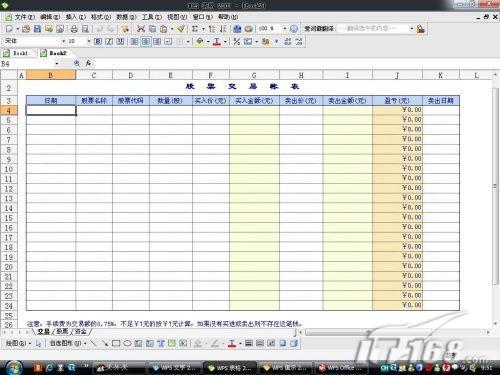This screenshot has width=500, height=375.
Task: Click the Print icon
Action: coord(74,29)
